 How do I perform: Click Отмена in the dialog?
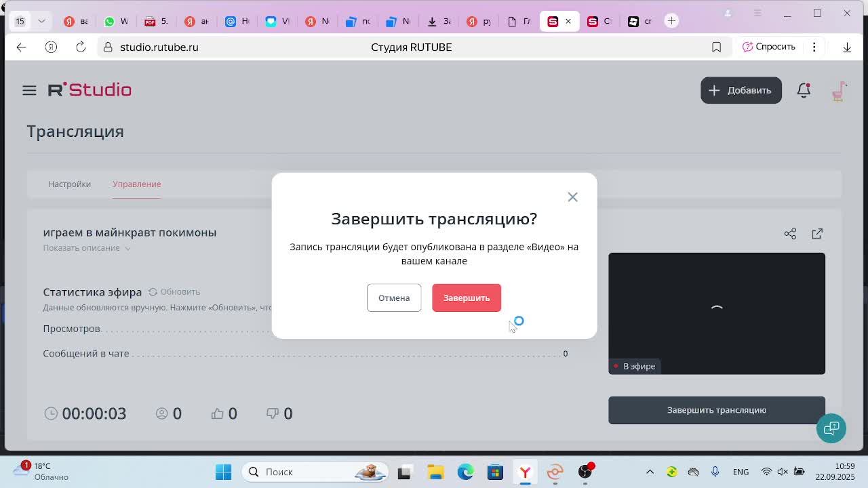tap(394, 298)
